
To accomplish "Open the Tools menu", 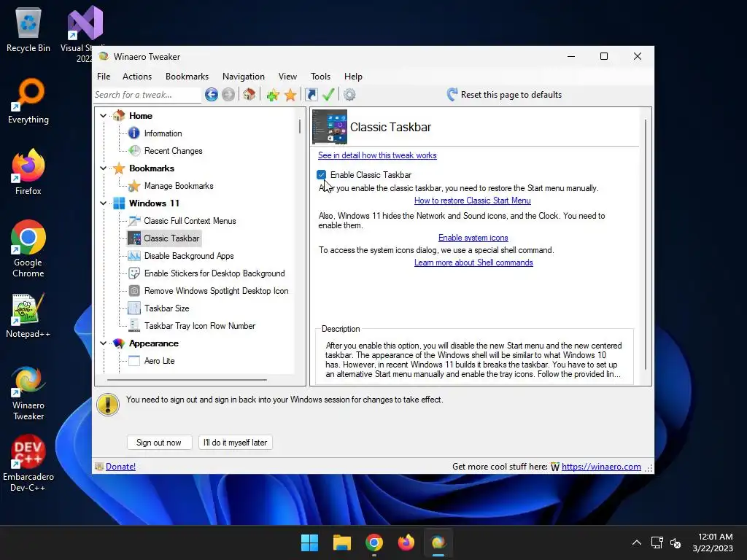I will tap(321, 76).
